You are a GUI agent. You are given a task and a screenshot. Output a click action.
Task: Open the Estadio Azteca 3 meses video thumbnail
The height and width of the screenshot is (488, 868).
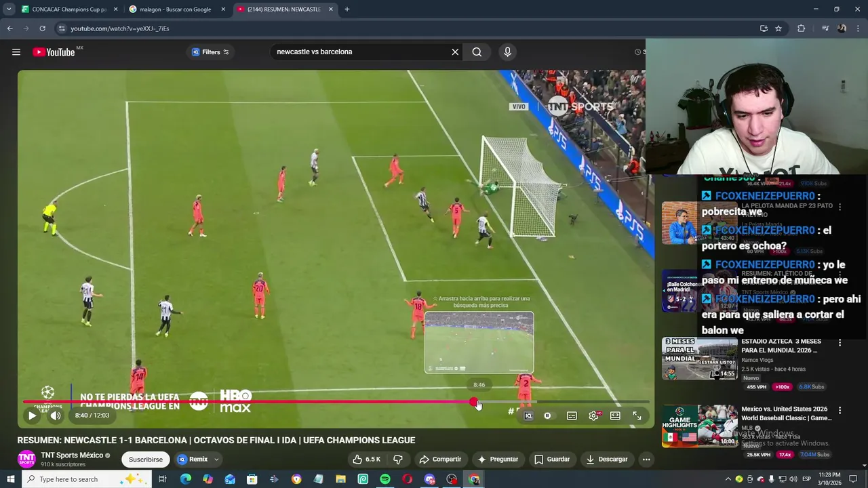click(700, 359)
